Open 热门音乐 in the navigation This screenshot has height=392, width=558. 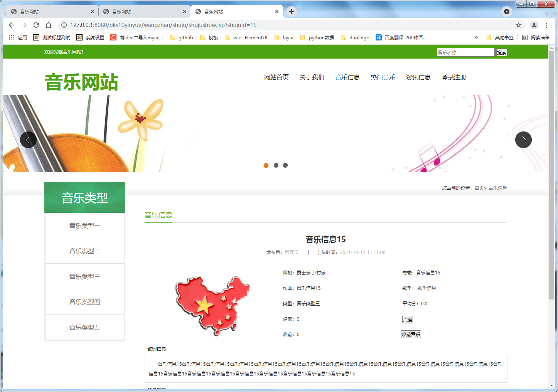pyautogui.click(x=383, y=77)
